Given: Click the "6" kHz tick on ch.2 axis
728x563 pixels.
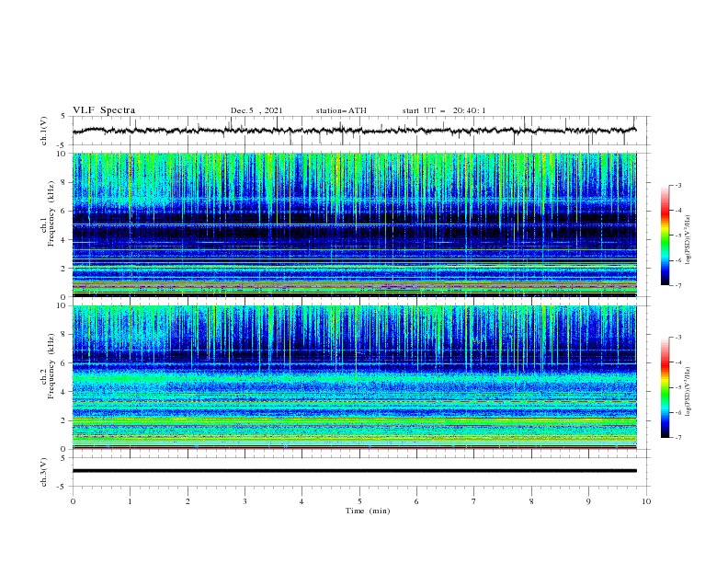Looking at the screenshot, I should point(64,363).
